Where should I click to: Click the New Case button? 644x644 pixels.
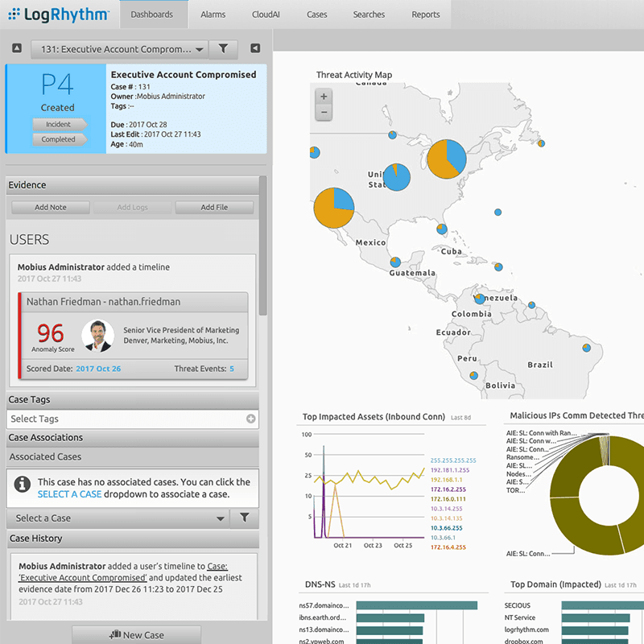[136, 635]
